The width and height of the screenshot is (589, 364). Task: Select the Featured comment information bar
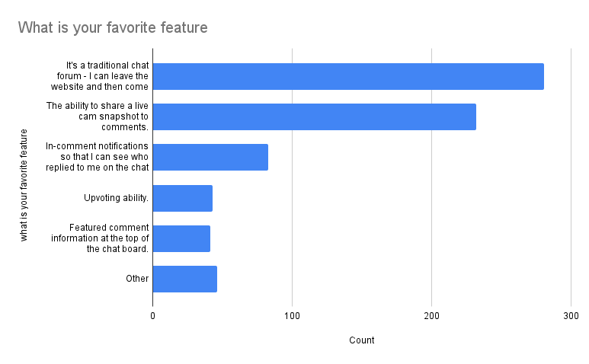181,238
